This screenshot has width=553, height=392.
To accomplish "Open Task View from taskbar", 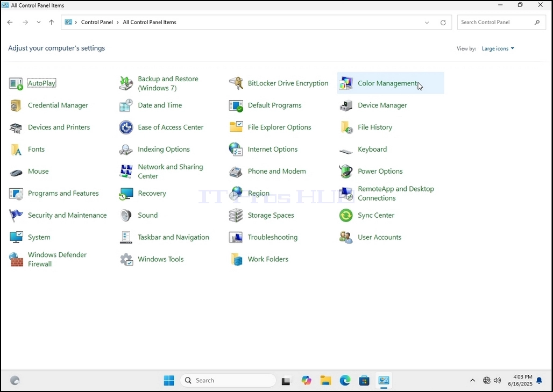I will (286, 381).
